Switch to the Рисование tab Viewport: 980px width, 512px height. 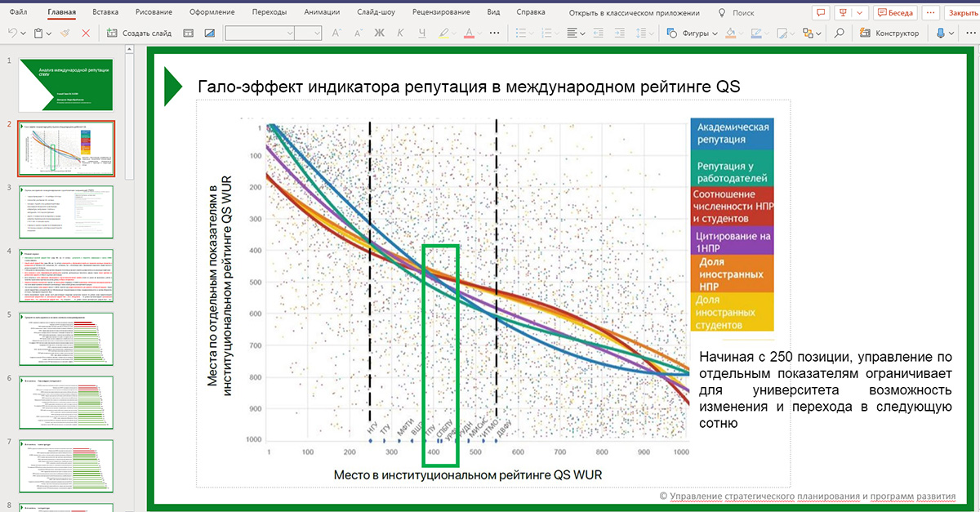click(154, 13)
